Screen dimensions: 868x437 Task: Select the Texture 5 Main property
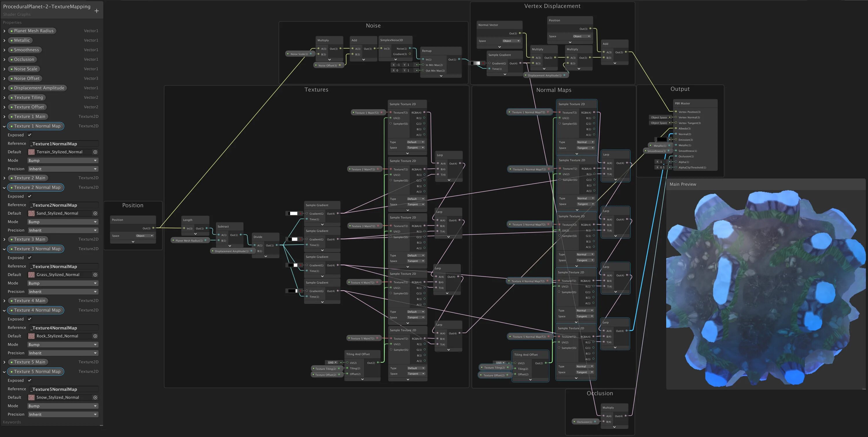(29, 362)
